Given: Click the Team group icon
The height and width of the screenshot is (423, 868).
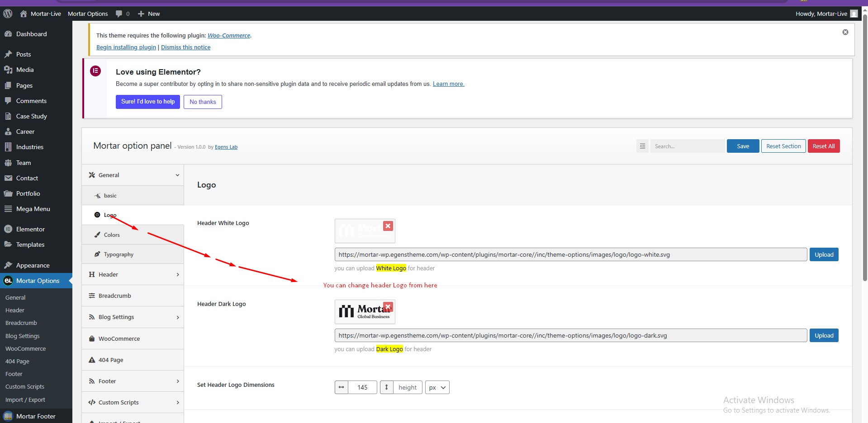Looking at the screenshot, I should click(8, 163).
